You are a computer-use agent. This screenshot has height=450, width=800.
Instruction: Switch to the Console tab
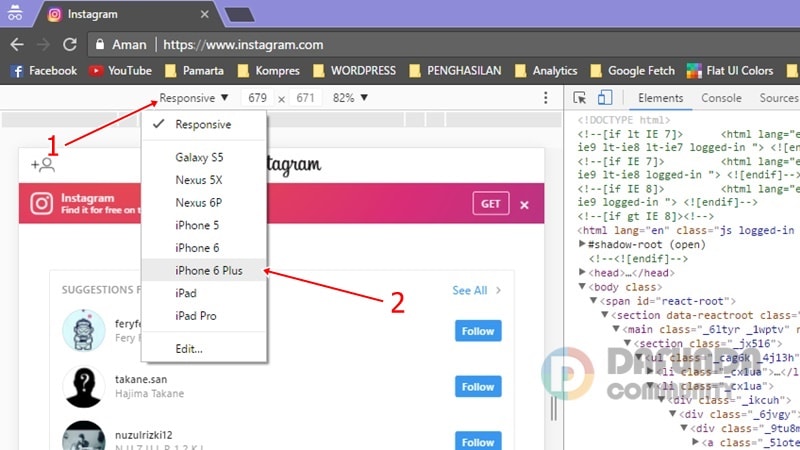[720, 98]
